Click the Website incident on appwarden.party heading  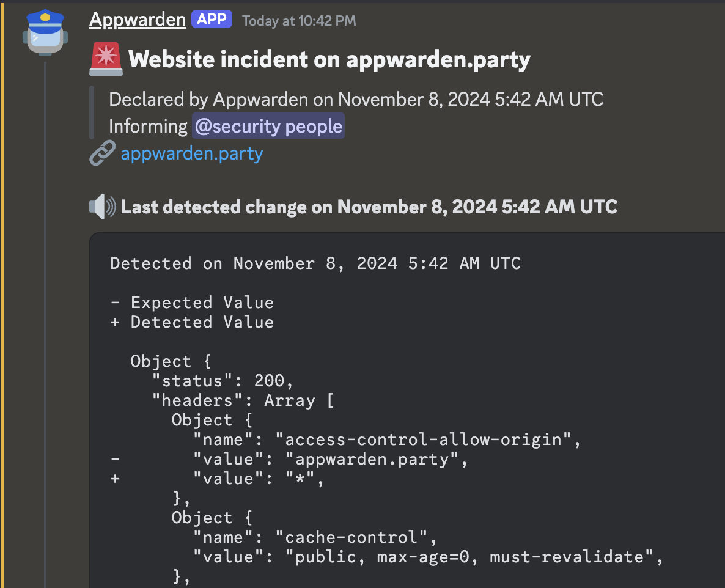330,59
